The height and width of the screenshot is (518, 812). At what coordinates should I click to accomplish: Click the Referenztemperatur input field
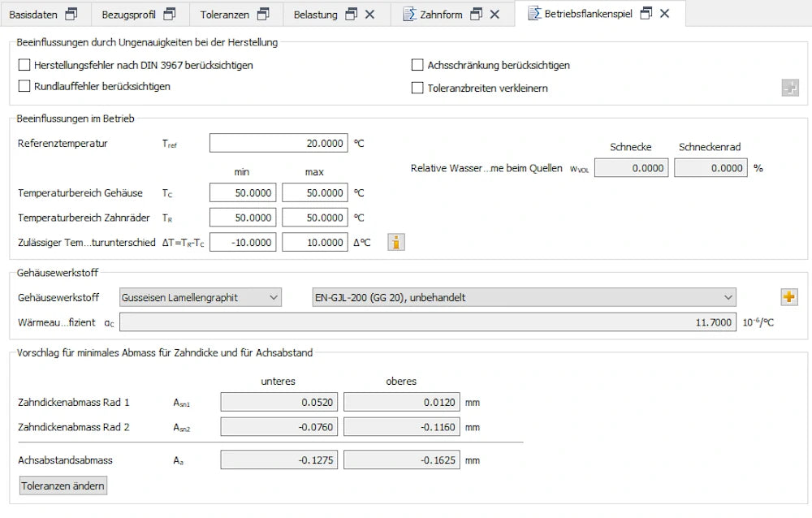[x=279, y=144]
